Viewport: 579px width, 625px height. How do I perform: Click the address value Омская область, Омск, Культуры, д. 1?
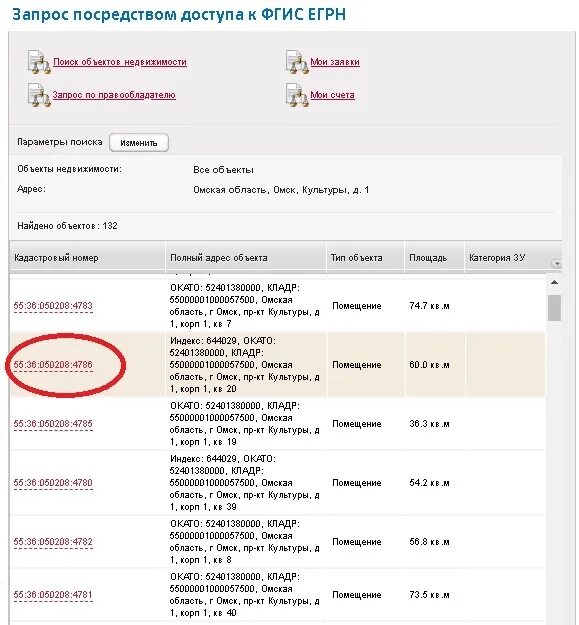(281, 190)
